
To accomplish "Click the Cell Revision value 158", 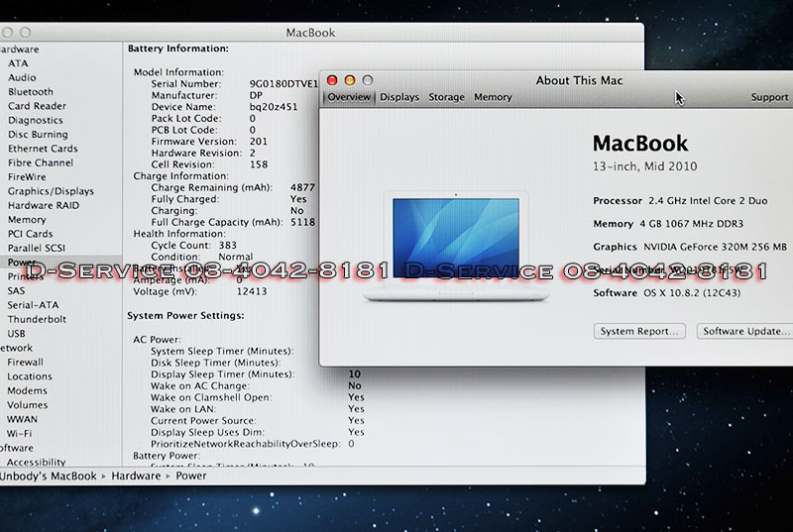I will pos(259,164).
